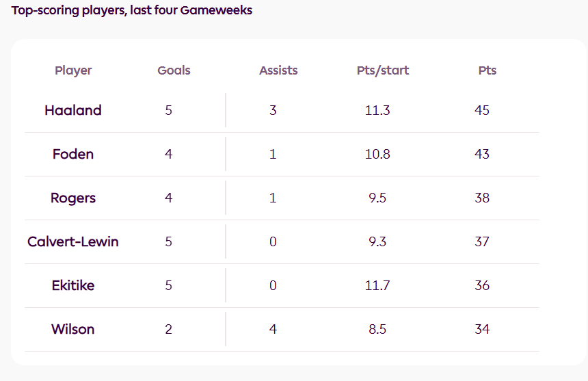Select Foden's 10.8 Pts/start value
Image resolution: width=588 pixels, height=381 pixels.
click(x=377, y=154)
